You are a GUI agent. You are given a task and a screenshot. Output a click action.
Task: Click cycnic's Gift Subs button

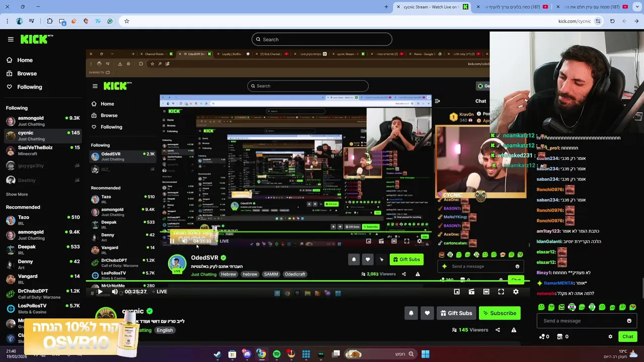pos(456,313)
